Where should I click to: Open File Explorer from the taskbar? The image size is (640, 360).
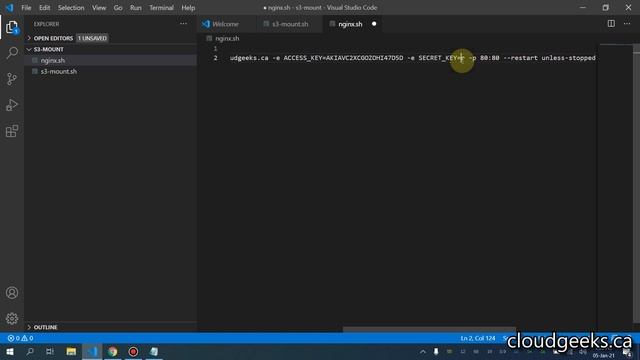[x=71, y=351]
